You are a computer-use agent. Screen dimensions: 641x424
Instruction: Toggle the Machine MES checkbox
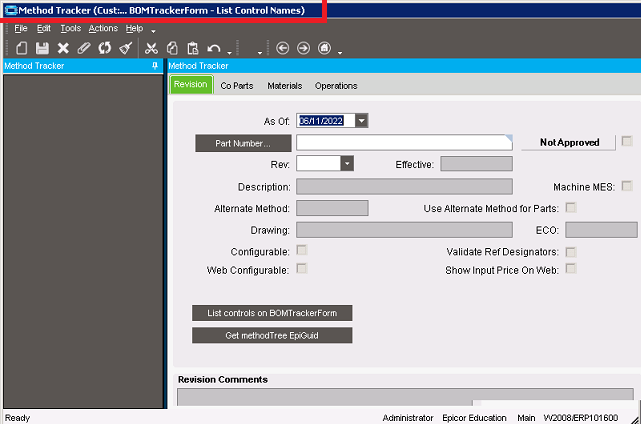click(x=627, y=186)
